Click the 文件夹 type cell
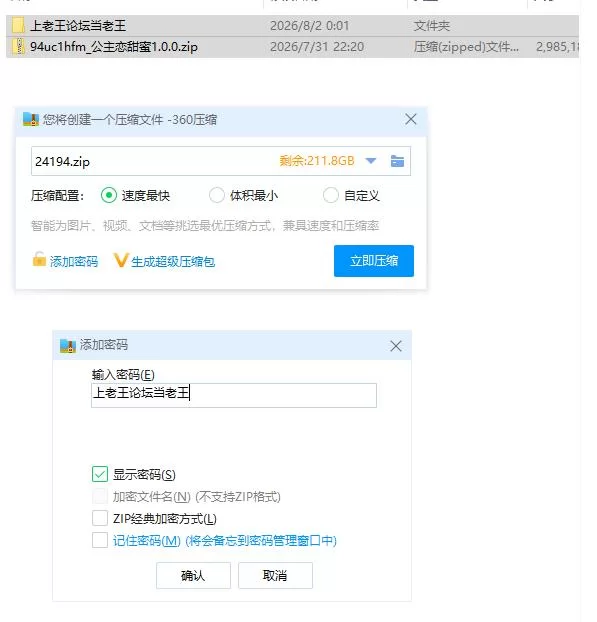The image size is (597, 622). pyautogui.click(x=432, y=26)
